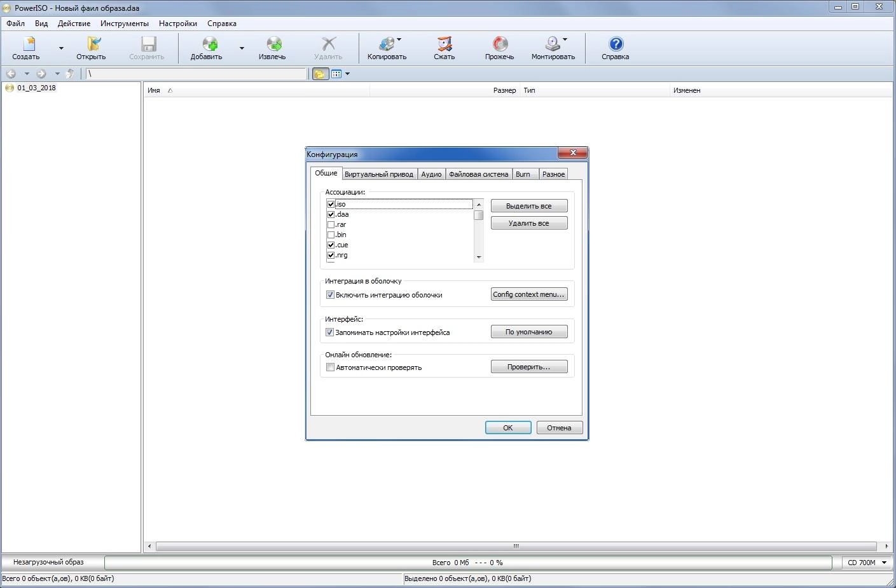This screenshot has height=588, width=896.
Task: Click the Монтировать (Mount) toolbar icon
Action: [553, 48]
